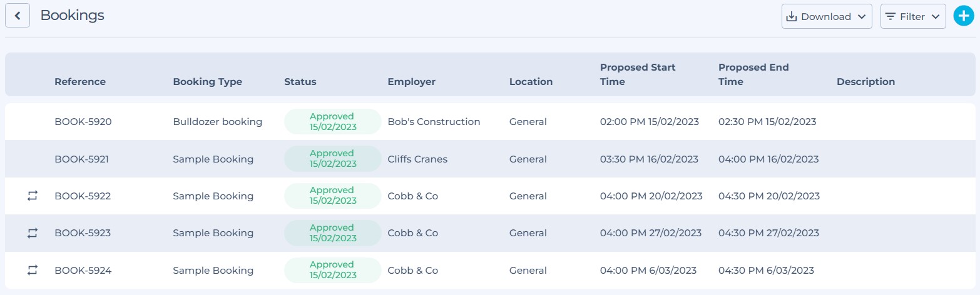Select the Cliffs Cranes employer cell
Image resolution: width=980 pixels, height=295 pixels.
pyautogui.click(x=417, y=159)
